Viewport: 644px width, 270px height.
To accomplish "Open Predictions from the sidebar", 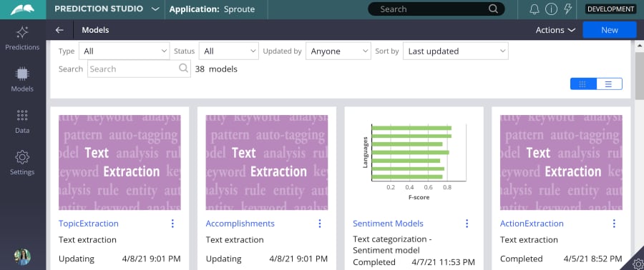I will (22, 38).
